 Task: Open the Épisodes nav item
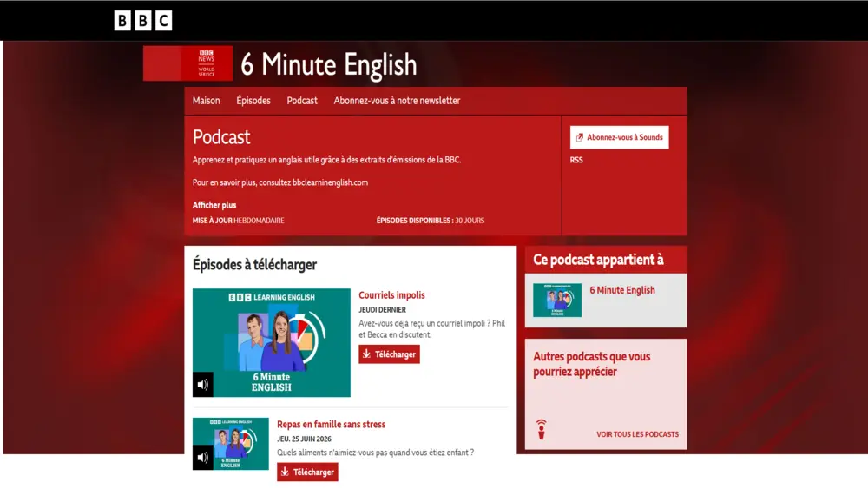click(253, 101)
